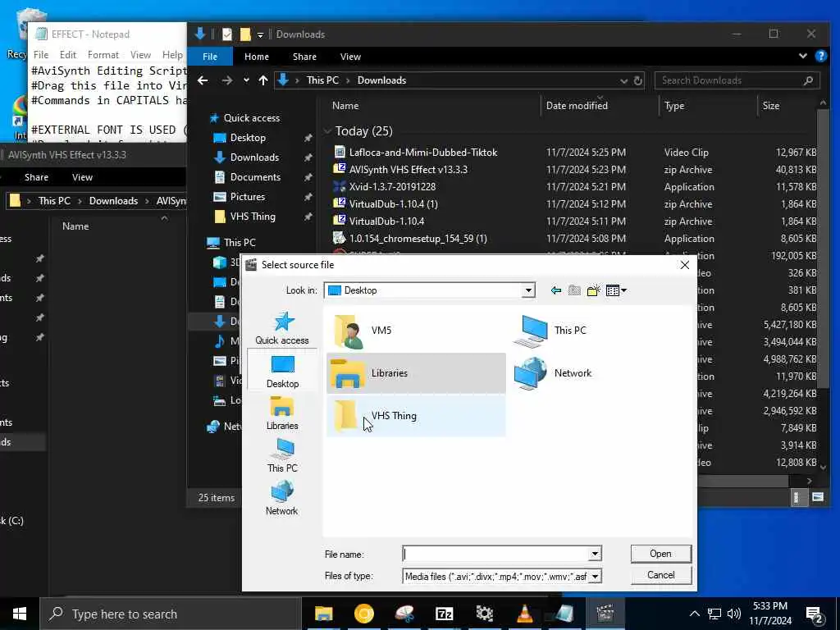Viewport: 840px width, 630px height.
Task: Open recent locations dropdown in Downloads explorer
Action: [246, 80]
